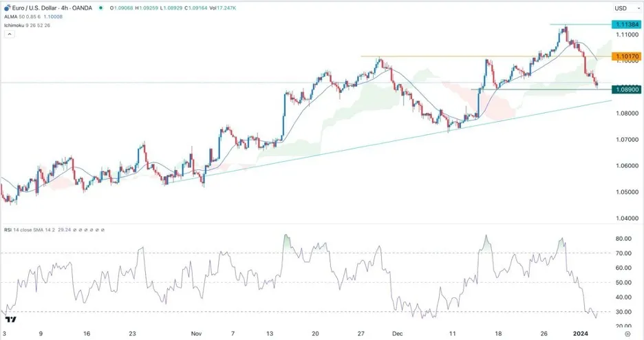Click the orange 1.10170 price label
644x340 pixels.
pyautogui.click(x=626, y=56)
